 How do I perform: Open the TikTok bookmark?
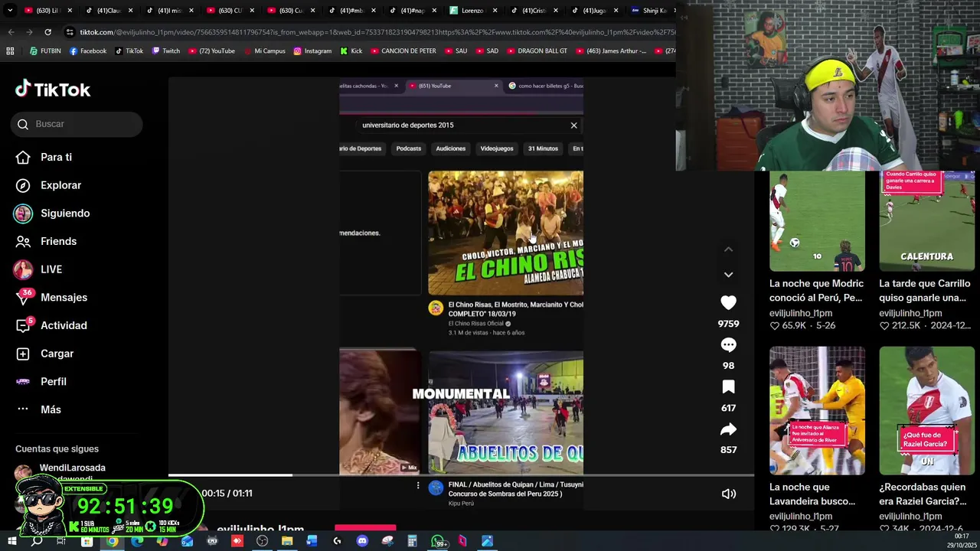(129, 51)
